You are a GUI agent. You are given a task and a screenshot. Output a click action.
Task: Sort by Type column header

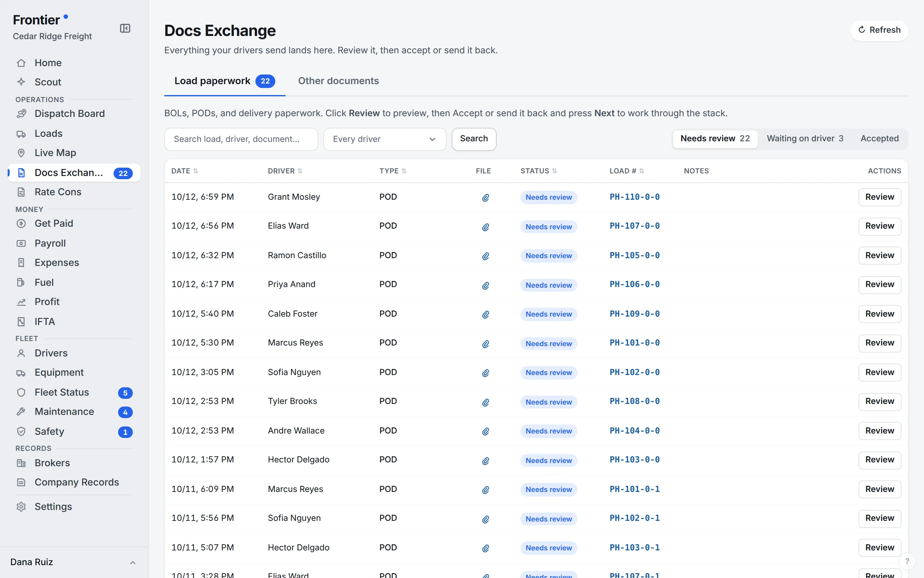(x=393, y=171)
